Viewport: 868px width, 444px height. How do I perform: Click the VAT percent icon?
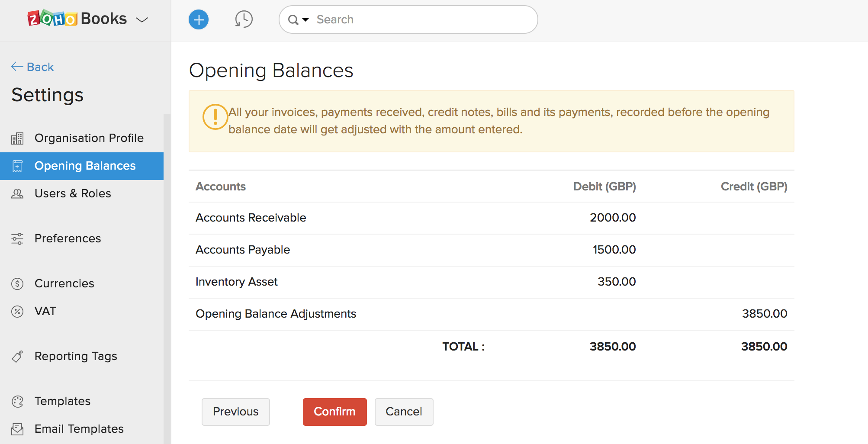17,312
